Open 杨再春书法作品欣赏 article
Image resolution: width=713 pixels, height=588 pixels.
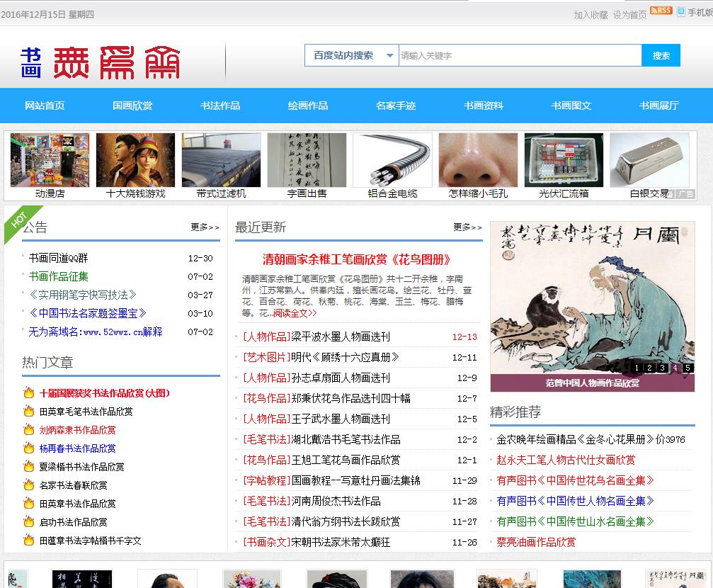point(77,448)
